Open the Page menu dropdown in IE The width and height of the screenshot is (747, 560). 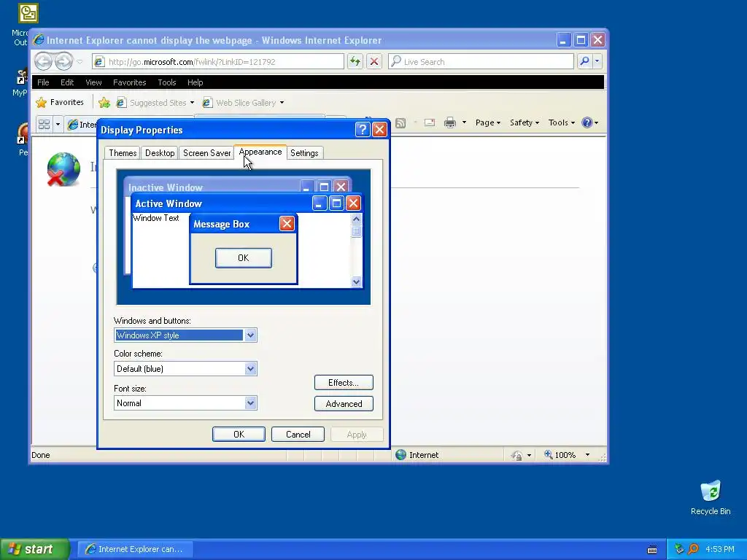tap(488, 122)
